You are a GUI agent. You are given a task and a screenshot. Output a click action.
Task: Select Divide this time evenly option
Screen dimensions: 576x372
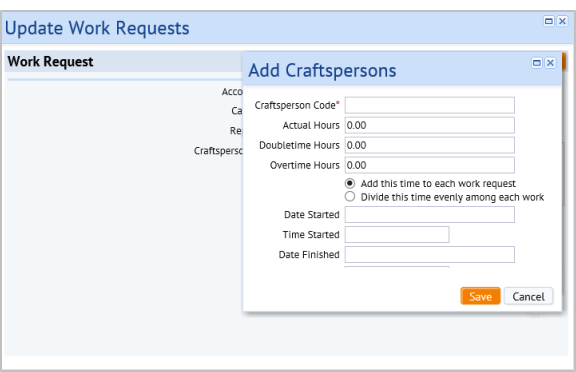click(350, 197)
